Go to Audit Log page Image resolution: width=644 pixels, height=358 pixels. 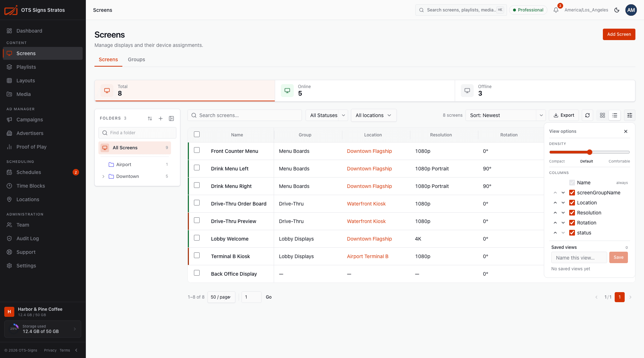pos(43,238)
